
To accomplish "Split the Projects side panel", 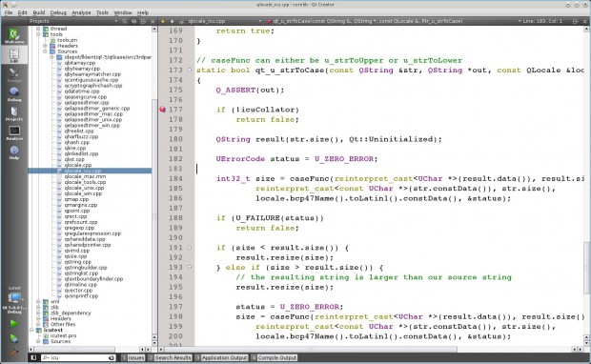I will coord(143,22).
